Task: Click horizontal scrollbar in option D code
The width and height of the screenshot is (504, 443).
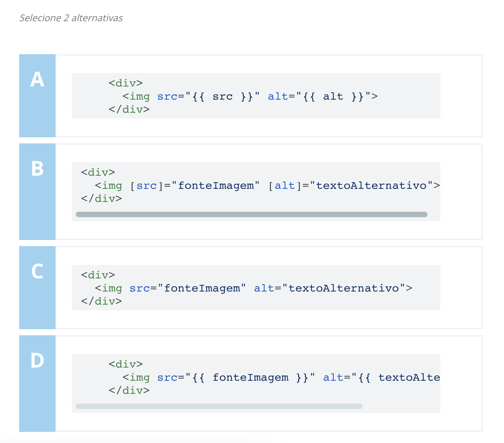Action: tap(219, 406)
